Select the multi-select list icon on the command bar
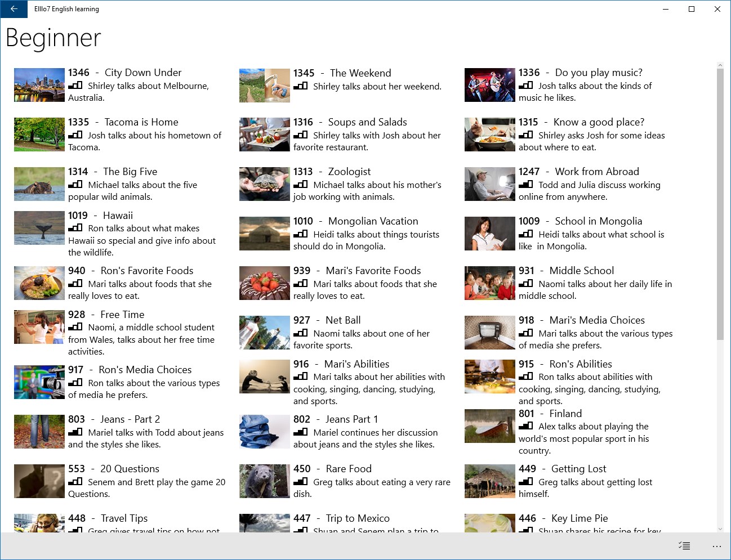This screenshot has height=560, width=731. 684,545
